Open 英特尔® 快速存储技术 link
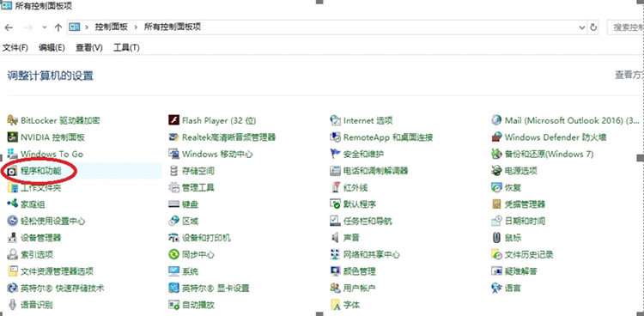Image resolution: width=644 pixels, height=316 pixels. click(62, 289)
